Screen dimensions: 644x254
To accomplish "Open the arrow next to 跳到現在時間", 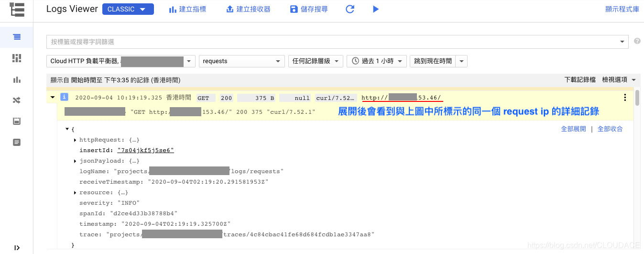I will [x=461, y=61].
